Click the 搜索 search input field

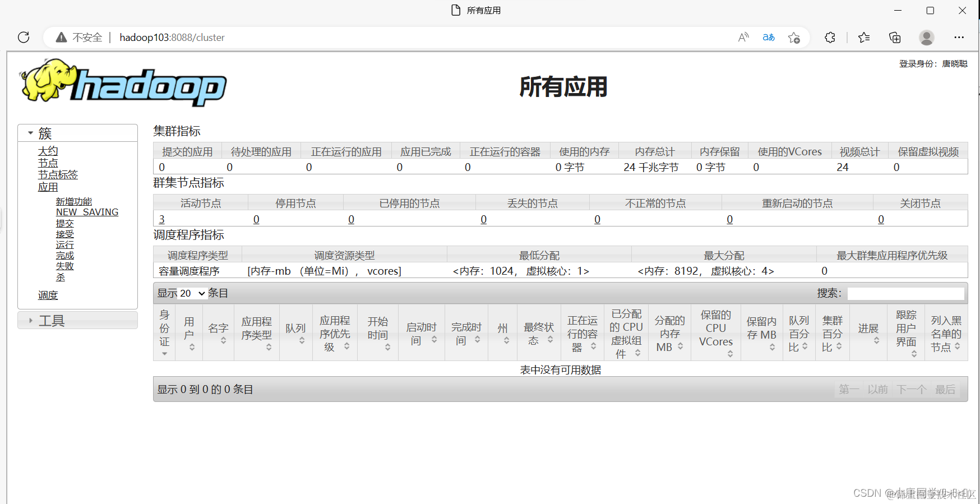click(x=905, y=293)
